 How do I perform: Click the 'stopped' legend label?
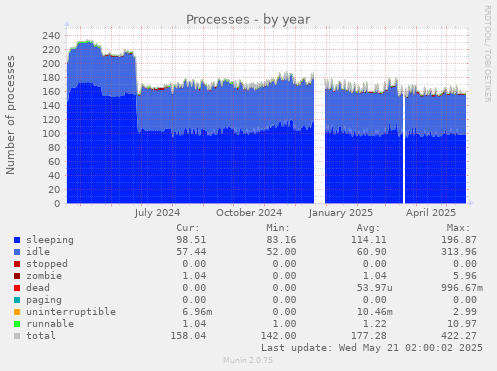tap(47, 264)
